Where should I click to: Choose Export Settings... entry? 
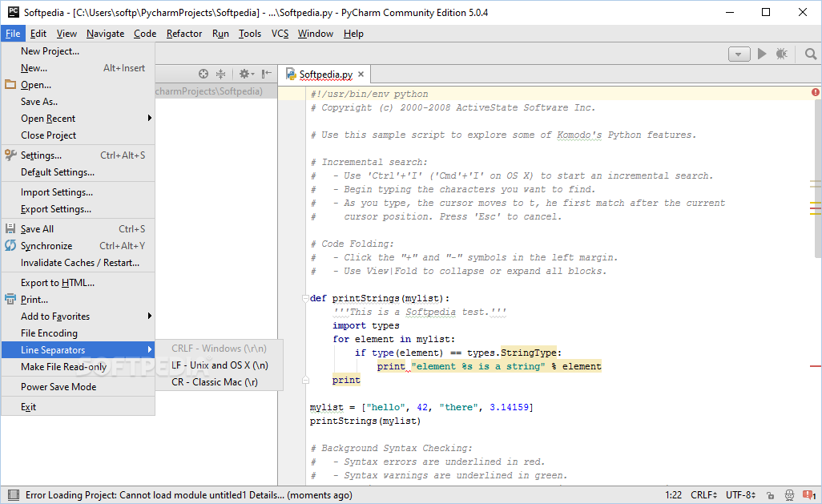click(78, 209)
